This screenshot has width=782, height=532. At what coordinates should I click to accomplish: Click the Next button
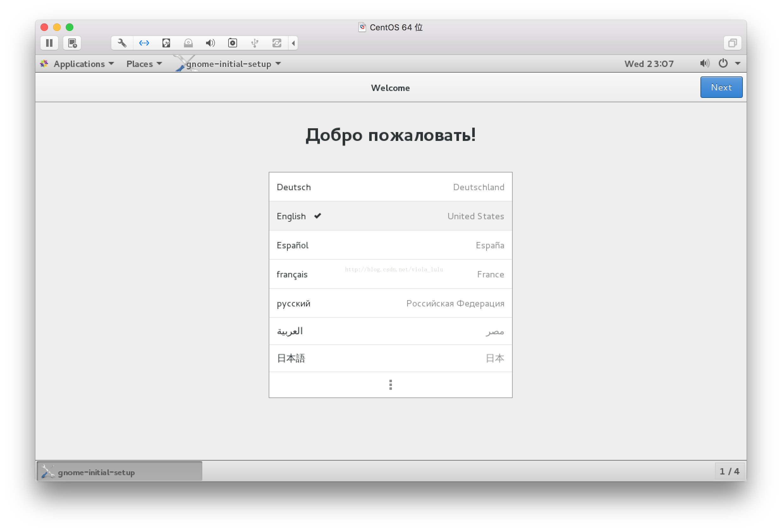[x=721, y=88]
